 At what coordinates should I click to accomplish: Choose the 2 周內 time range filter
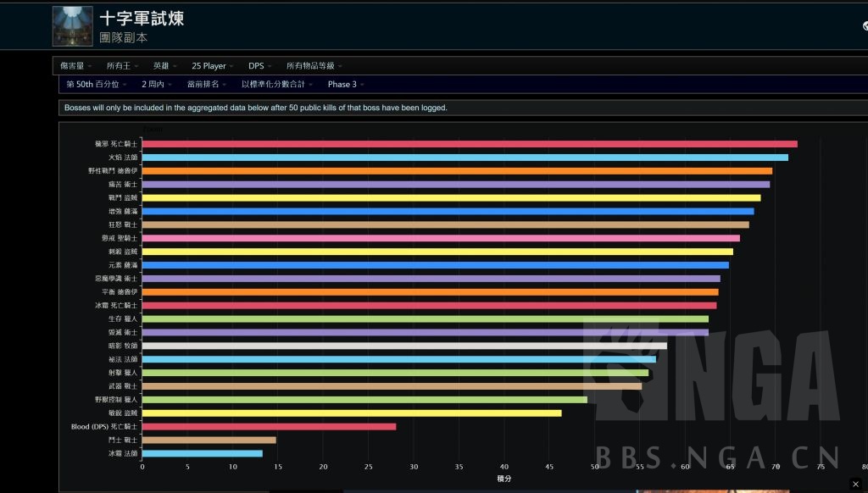(158, 85)
